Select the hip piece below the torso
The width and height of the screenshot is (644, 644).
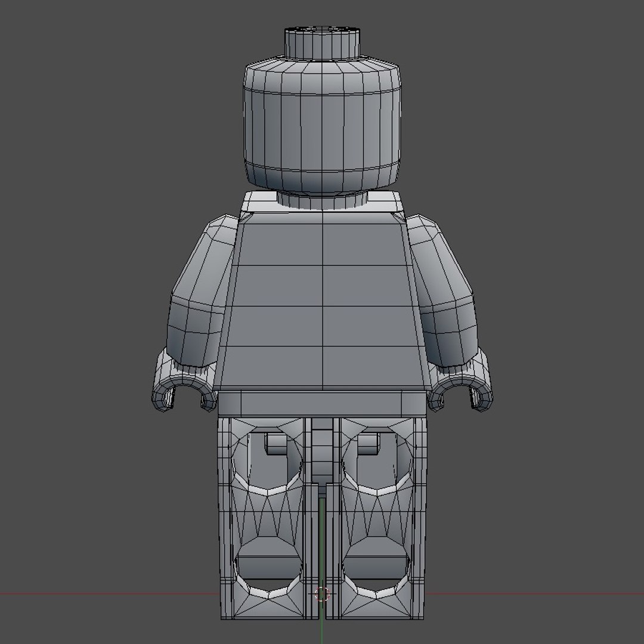pos(321,403)
